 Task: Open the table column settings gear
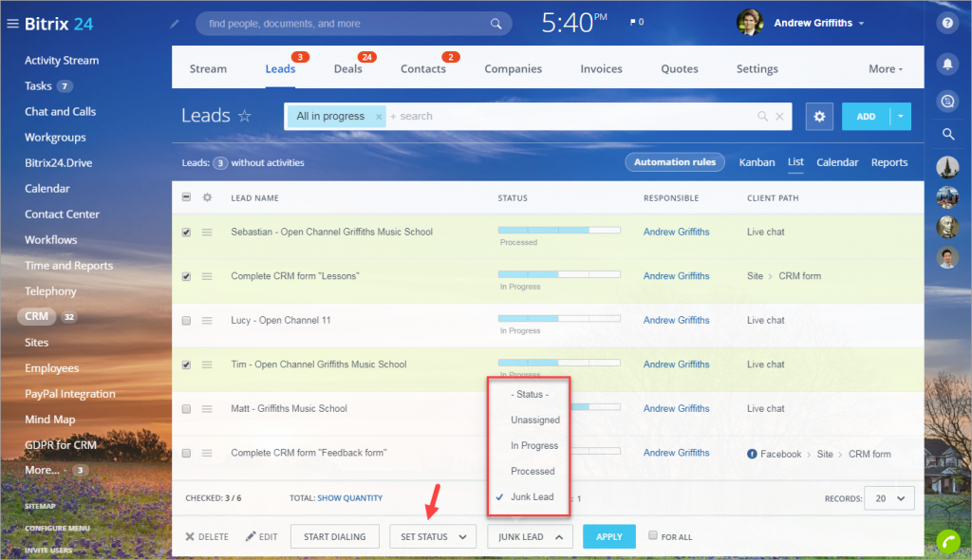207,197
